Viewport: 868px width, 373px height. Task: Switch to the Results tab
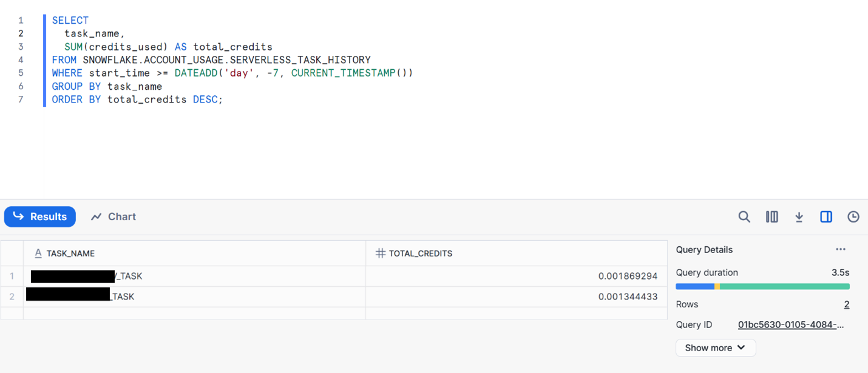click(40, 217)
